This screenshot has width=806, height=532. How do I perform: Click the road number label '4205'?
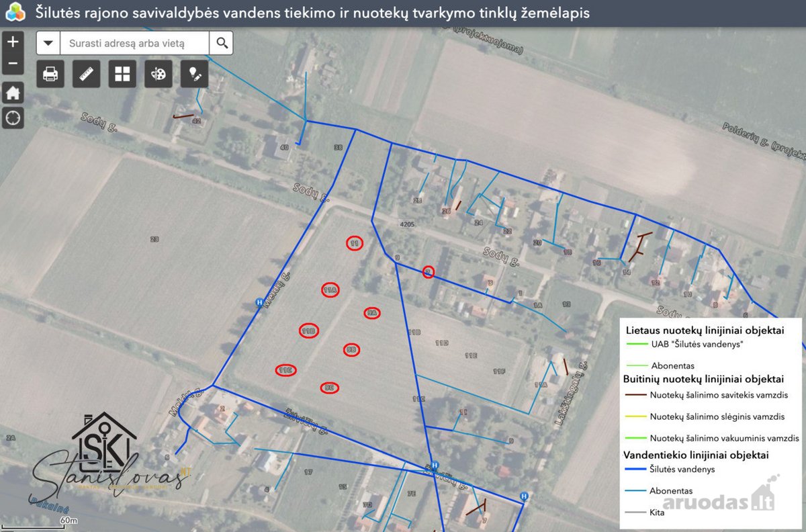406,224
